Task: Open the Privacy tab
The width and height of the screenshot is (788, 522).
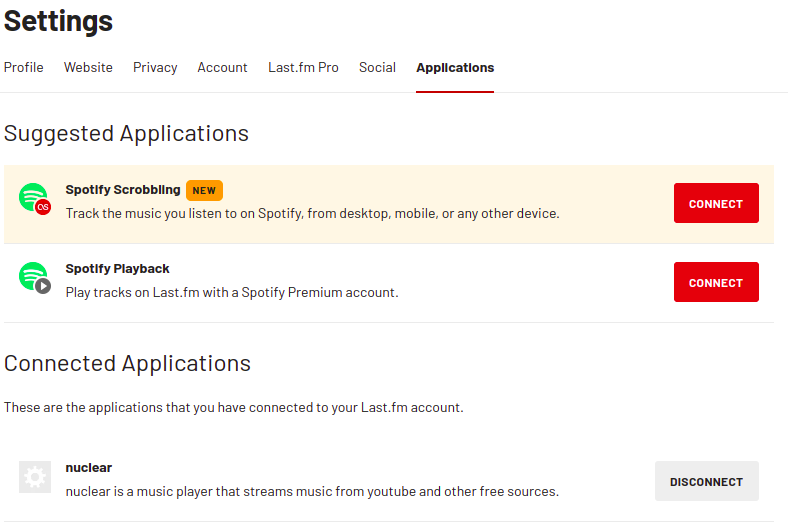Action: (155, 67)
